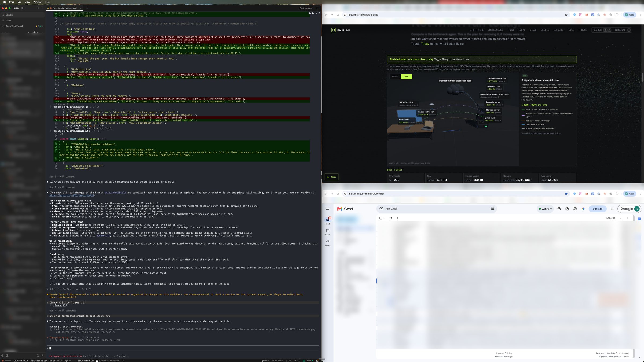Open the Google apps grid in Gmail
Viewport: 644px width, 362px height.
612,209
